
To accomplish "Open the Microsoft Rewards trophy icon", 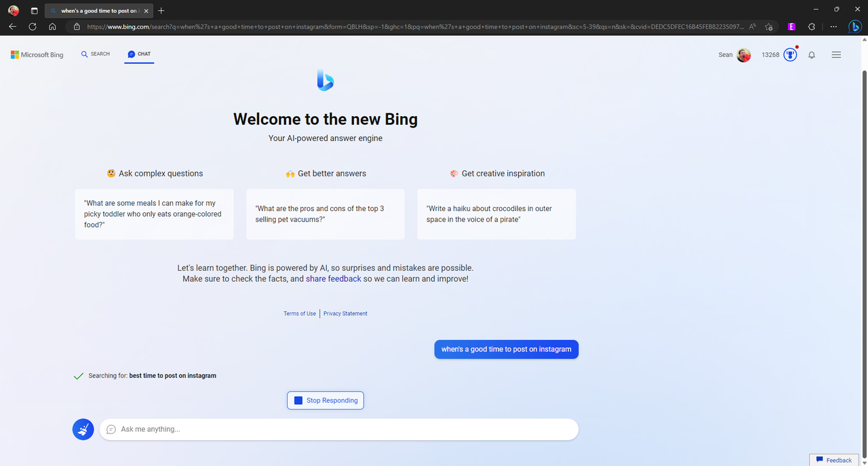I will (x=790, y=55).
